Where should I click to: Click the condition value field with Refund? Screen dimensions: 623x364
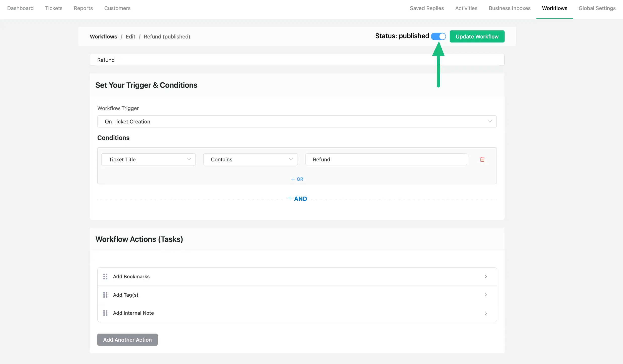(x=386, y=159)
